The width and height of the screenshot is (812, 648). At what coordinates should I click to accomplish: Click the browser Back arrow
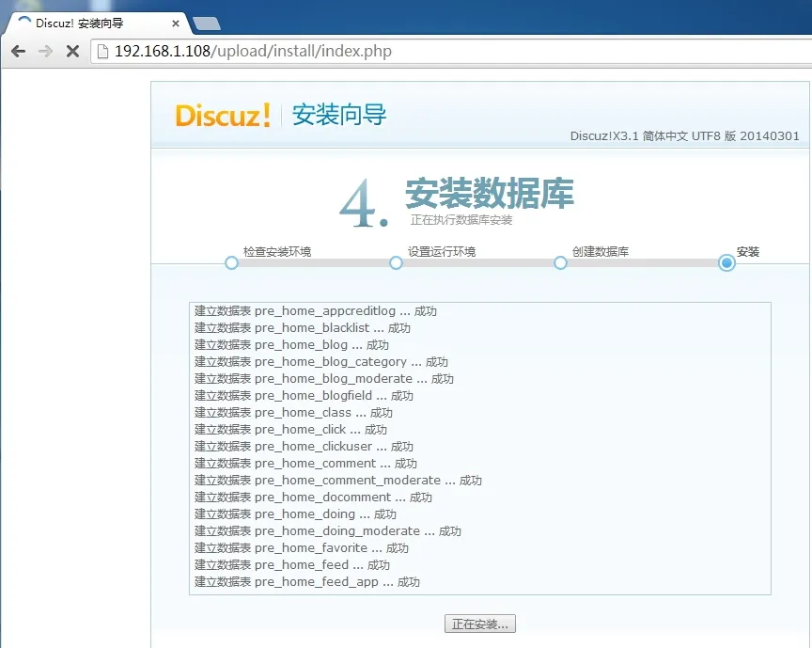click(19, 51)
